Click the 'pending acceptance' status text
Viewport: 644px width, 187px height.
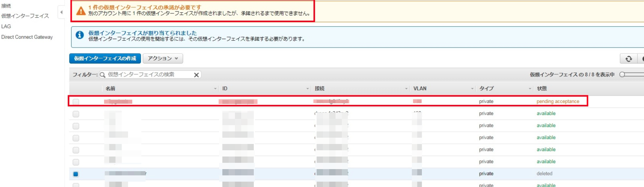pos(558,101)
